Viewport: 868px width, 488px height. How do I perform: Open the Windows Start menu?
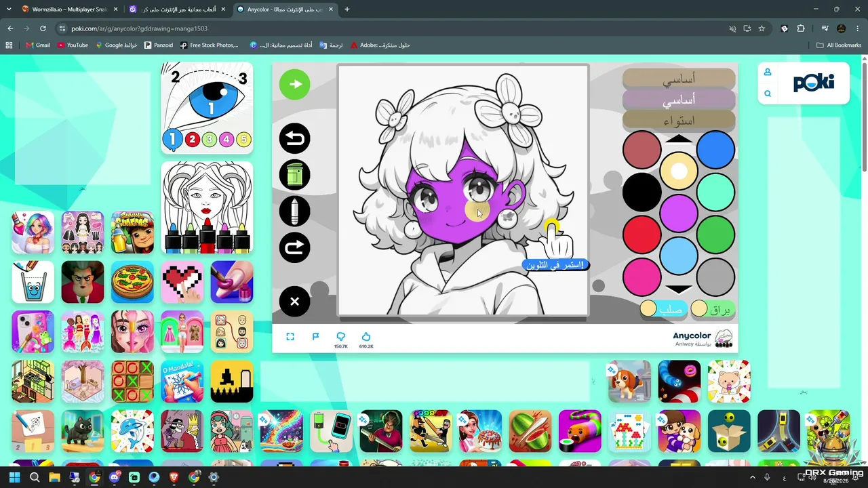tap(14, 477)
